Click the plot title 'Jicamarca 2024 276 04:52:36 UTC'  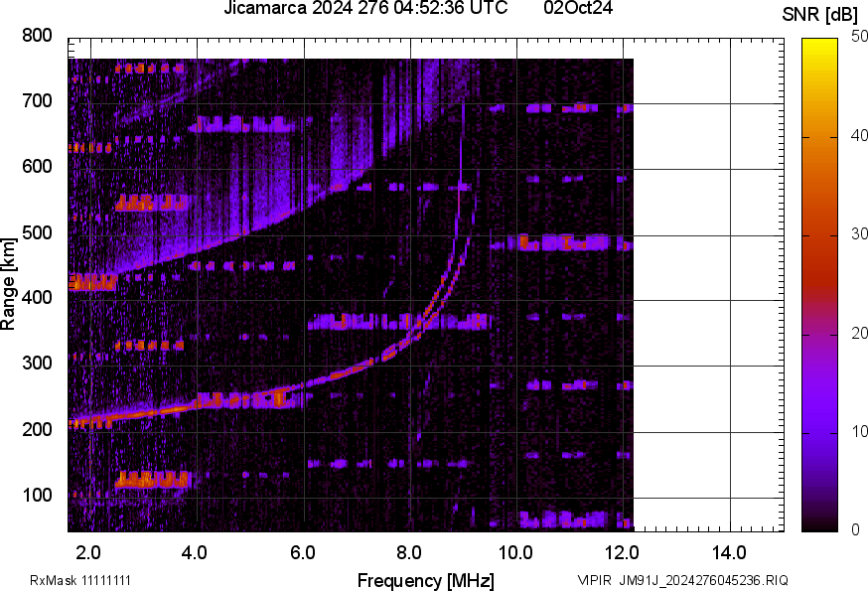point(365,8)
